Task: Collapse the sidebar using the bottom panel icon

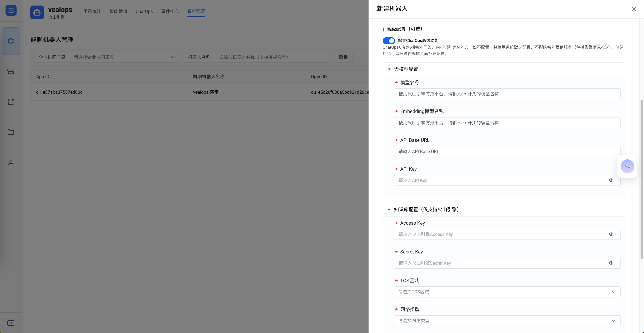Action: pyautogui.click(x=11, y=323)
